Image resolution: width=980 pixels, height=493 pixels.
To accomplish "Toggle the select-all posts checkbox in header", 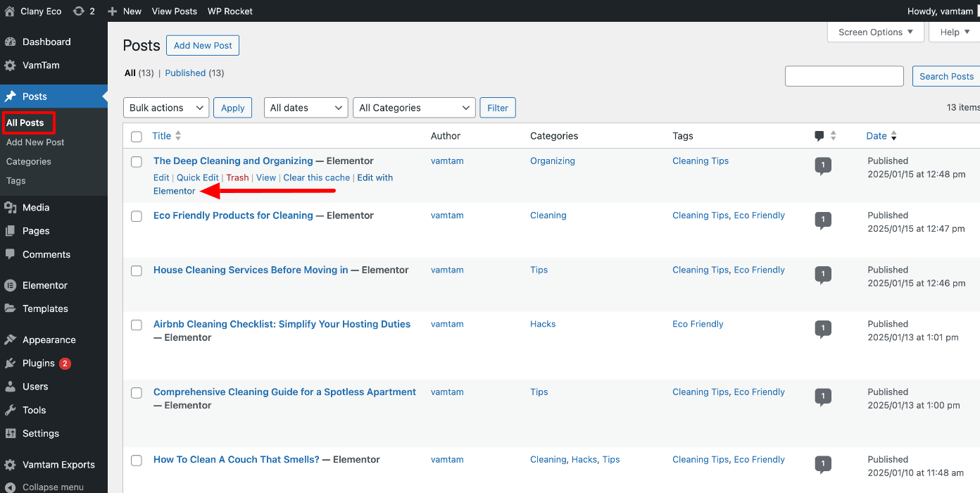I will click(137, 137).
